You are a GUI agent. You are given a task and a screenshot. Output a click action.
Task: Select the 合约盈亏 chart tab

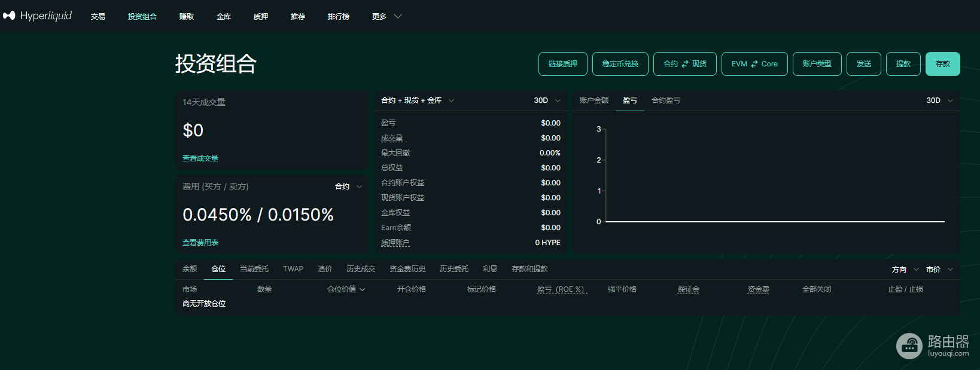click(x=666, y=100)
